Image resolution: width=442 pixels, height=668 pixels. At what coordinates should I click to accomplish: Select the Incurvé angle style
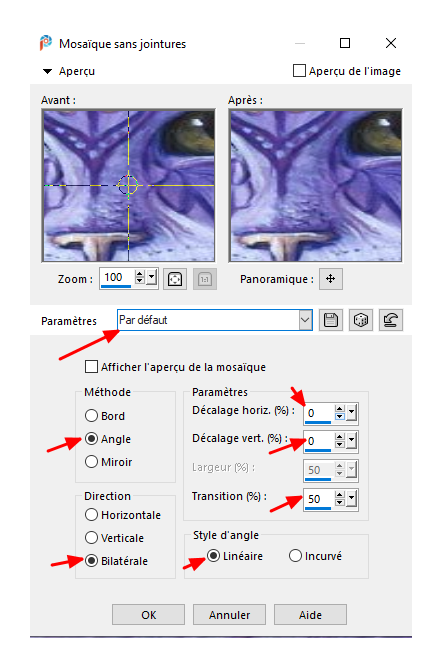[295, 556]
